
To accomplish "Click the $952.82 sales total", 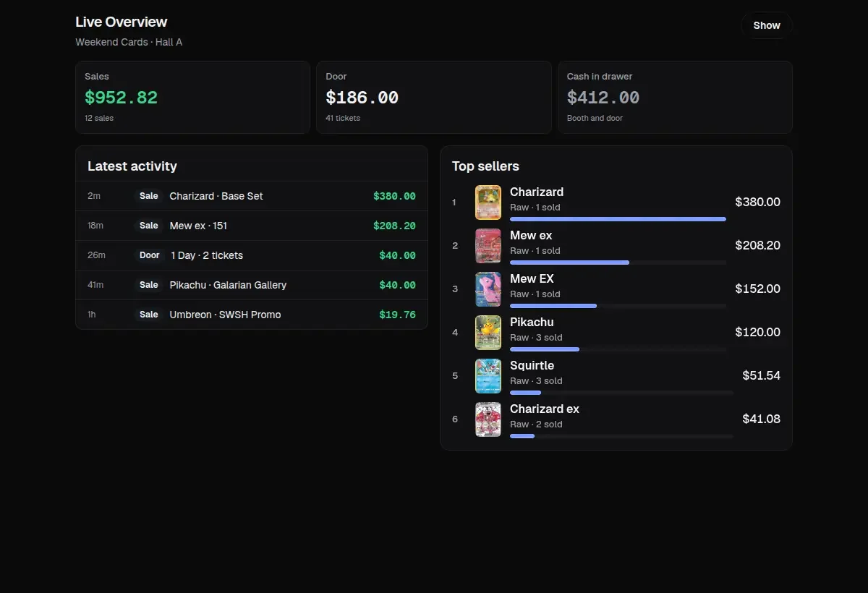I will pos(121,98).
